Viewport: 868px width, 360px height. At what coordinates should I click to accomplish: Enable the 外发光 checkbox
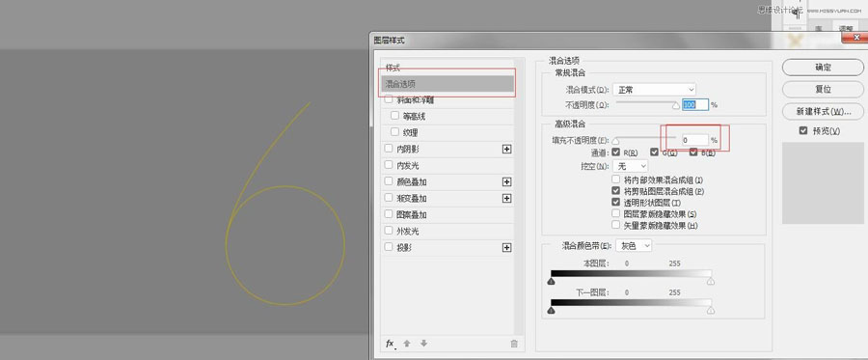389,231
